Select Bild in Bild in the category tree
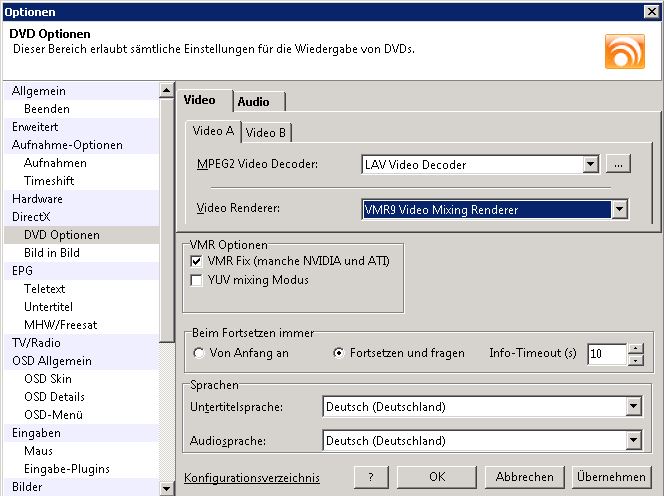Viewport: 664px width, 496px height. [x=52, y=253]
